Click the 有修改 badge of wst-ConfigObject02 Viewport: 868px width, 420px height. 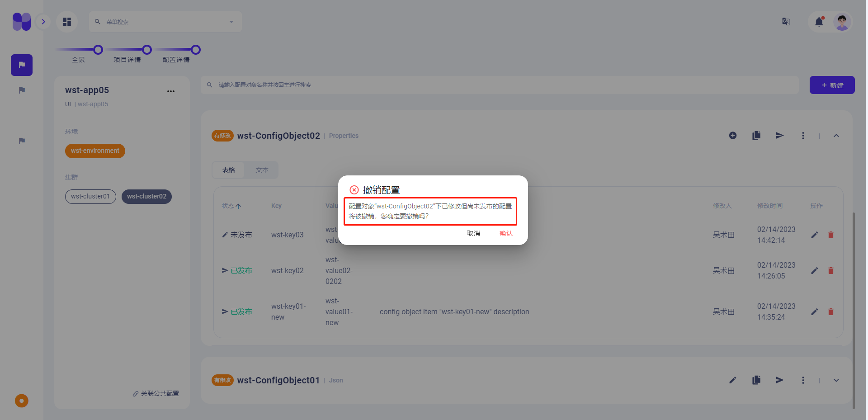click(222, 136)
